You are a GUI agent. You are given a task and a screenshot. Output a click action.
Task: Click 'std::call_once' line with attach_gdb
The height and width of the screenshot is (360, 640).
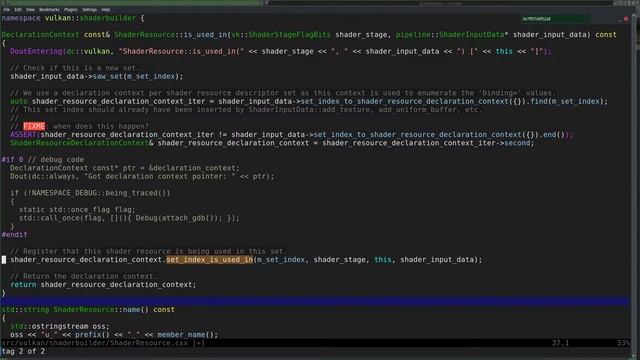coord(129,218)
